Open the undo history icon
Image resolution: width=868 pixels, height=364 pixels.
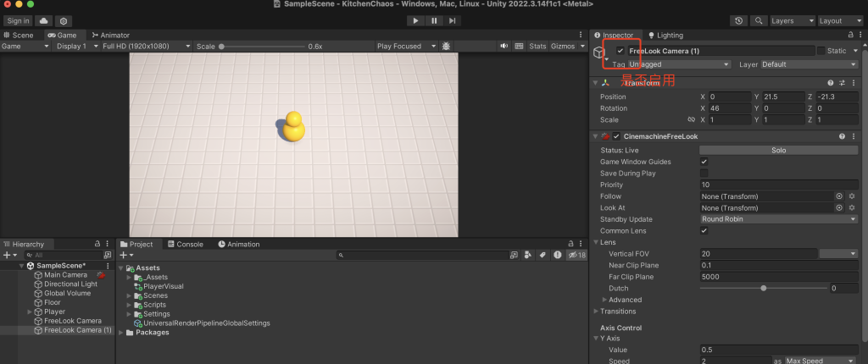(738, 20)
